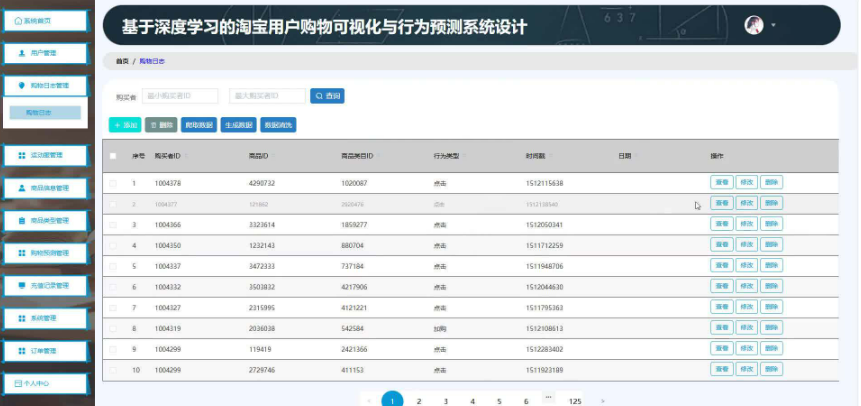This screenshot has width=861, height=406.
Task: Click the buyer ID cell 1004319
Action: coord(167,329)
